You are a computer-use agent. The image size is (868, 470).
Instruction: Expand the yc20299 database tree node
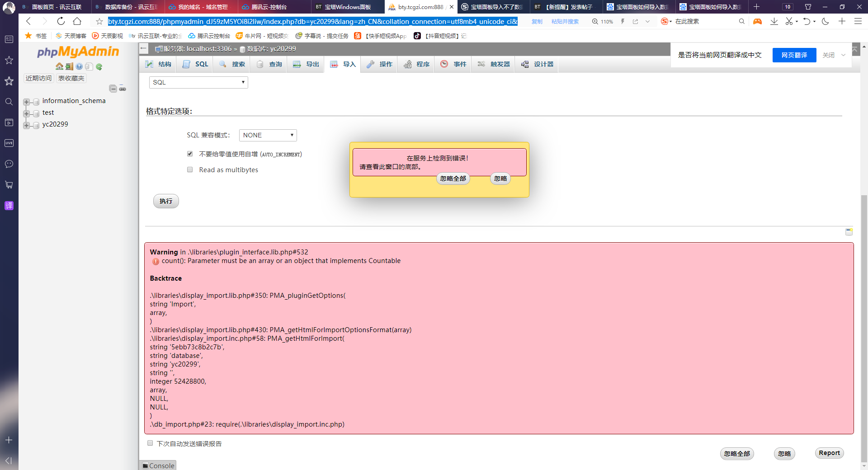point(26,125)
